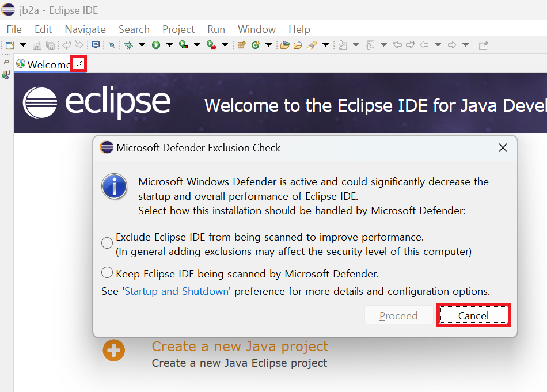Click the Open Type folder icon
The width and height of the screenshot is (547, 392).
284,45
